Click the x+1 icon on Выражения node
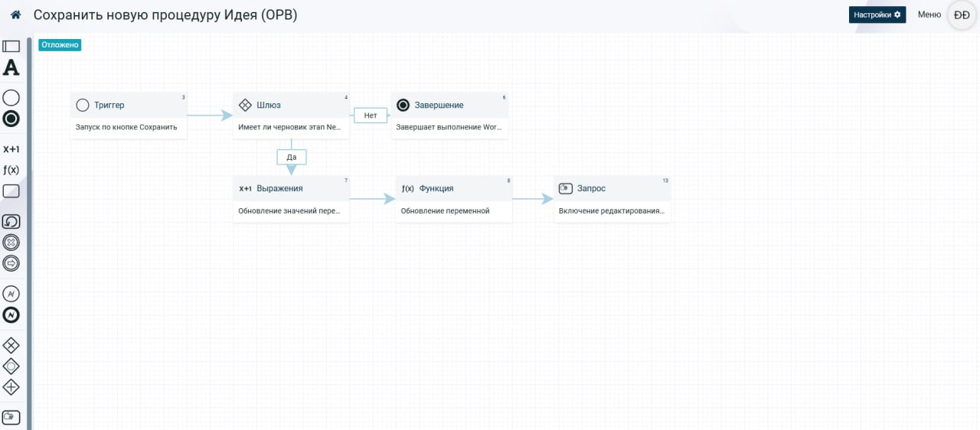 tap(245, 189)
